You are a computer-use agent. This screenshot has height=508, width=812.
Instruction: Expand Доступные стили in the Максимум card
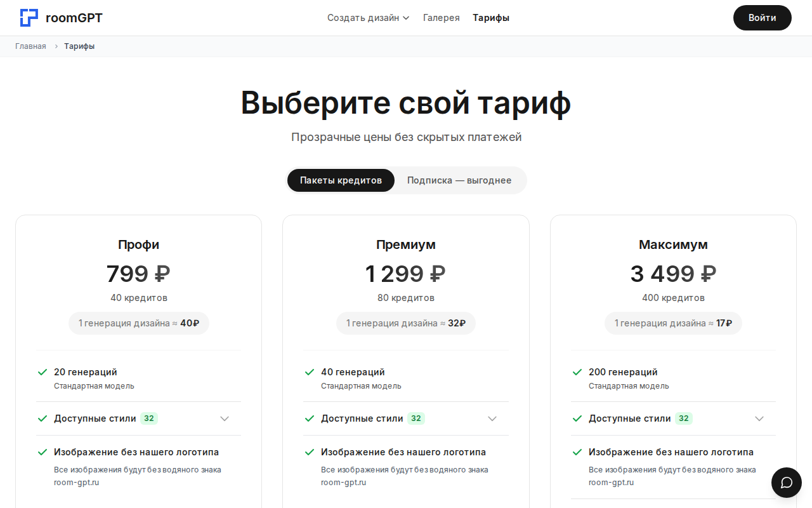[x=759, y=418]
